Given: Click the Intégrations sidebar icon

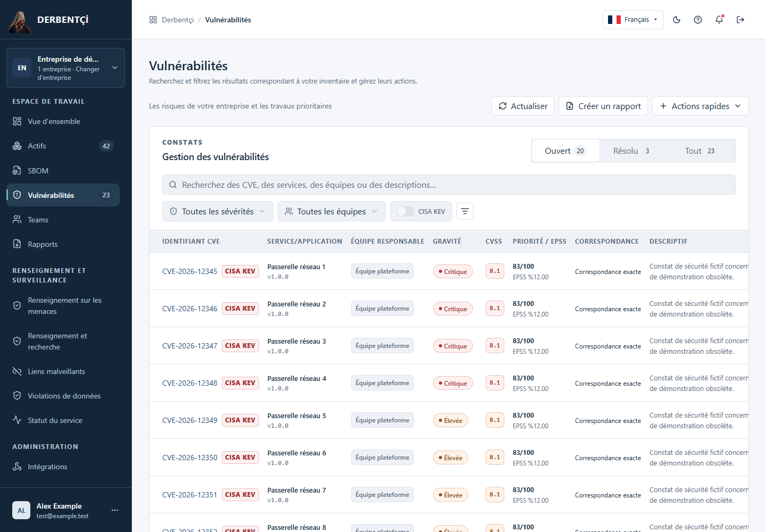Looking at the screenshot, I should point(17,467).
